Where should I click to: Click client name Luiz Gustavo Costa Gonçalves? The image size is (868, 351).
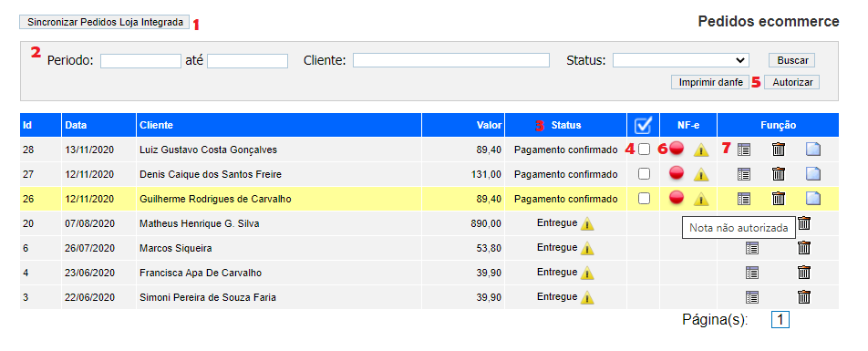point(208,150)
